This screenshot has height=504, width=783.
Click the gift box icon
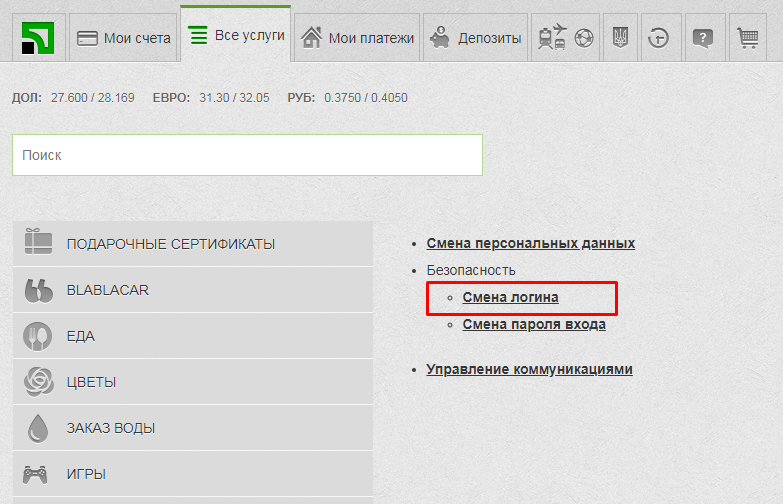38,242
